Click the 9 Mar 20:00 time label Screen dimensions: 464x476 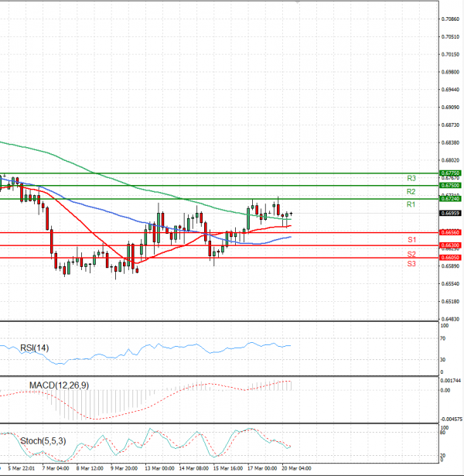tap(124, 468)
